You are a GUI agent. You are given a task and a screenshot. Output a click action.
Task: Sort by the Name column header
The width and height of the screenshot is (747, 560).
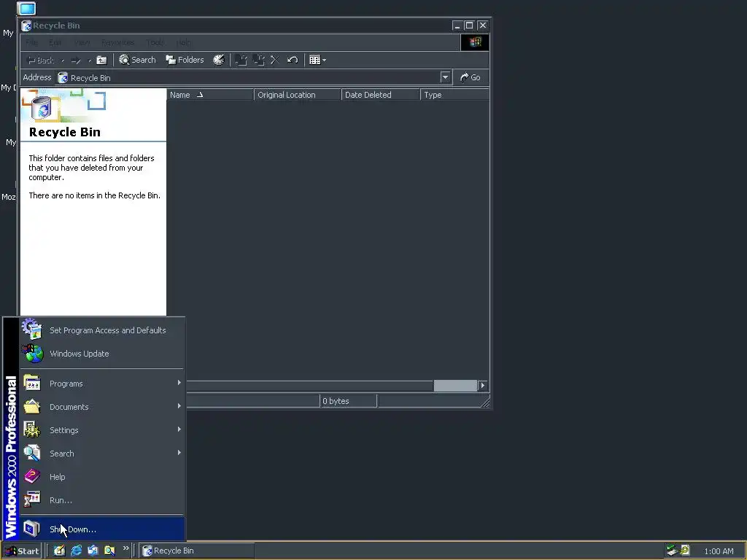pyautogui.click(x=210, y=95)
